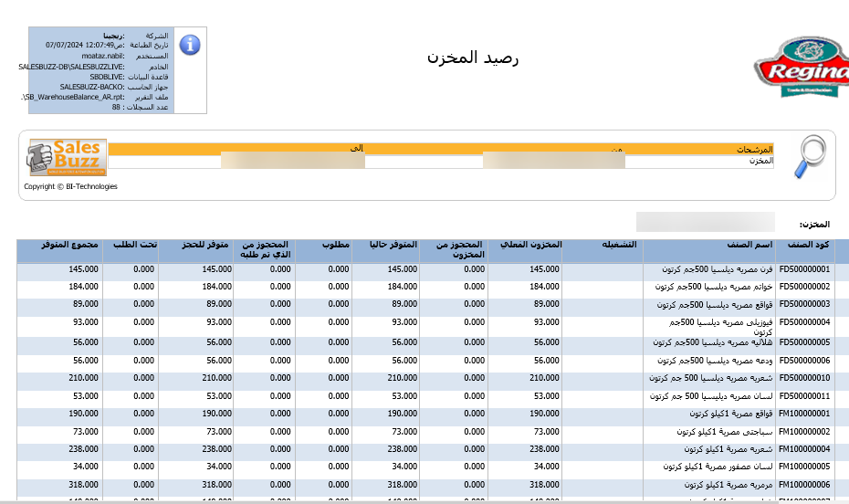Select item code FD500000001
849x504 pixels.
(804, 269)
